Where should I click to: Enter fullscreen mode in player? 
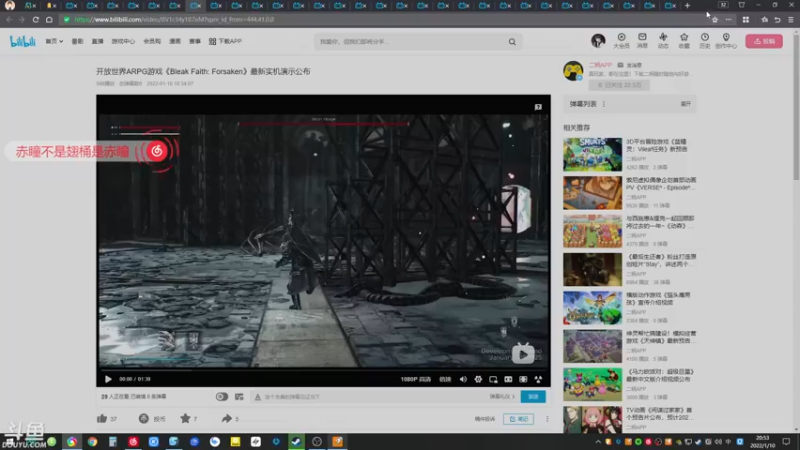click(538, 379)
